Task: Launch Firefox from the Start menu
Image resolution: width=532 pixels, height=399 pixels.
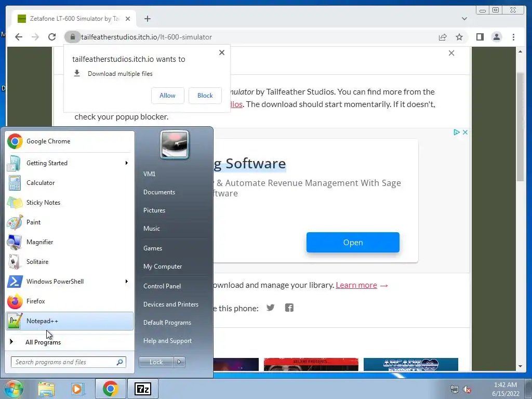Action: 70,301
